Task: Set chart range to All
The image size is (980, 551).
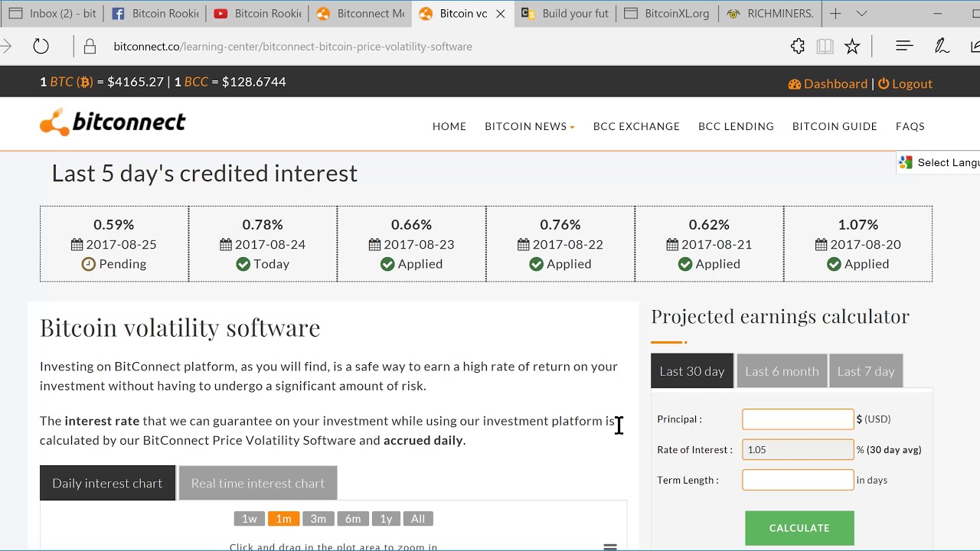Action: 418,519
